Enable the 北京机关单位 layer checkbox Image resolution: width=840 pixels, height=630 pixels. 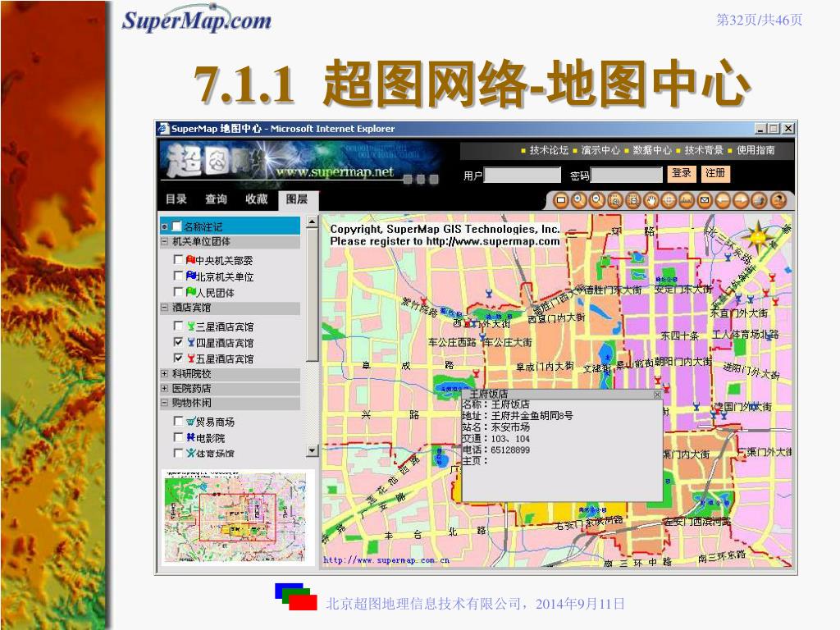click(x=178, y=276)
